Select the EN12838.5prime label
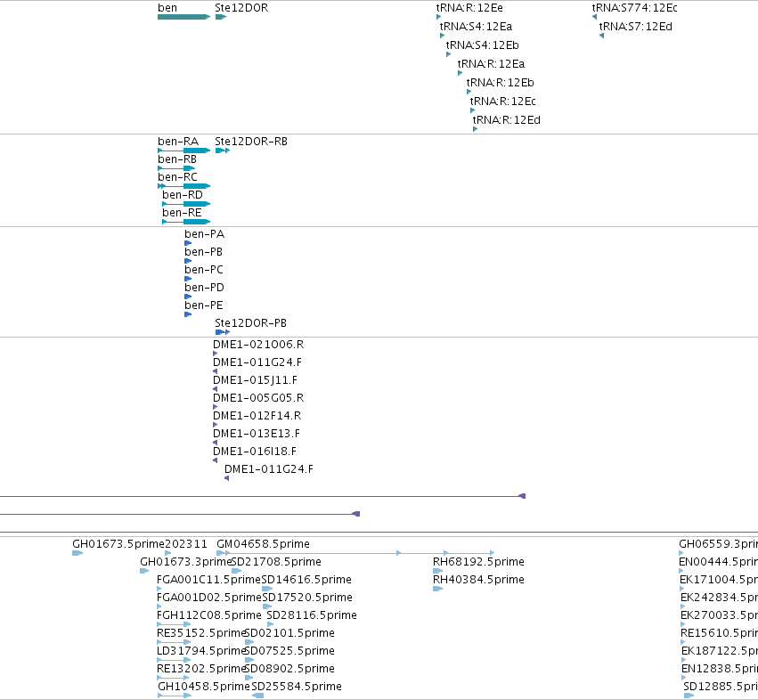The width and height of the screenshot is (758, 700). coord(720,669)
